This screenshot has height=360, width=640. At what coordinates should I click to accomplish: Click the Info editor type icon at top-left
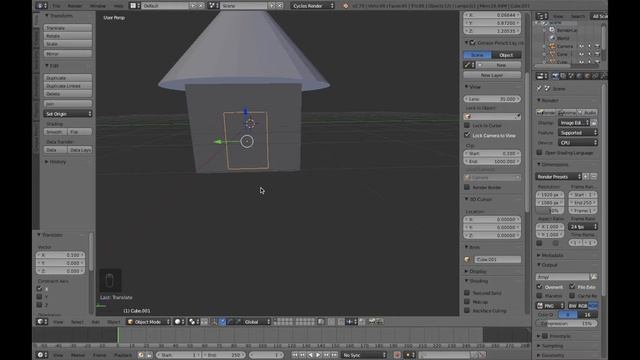42,6
